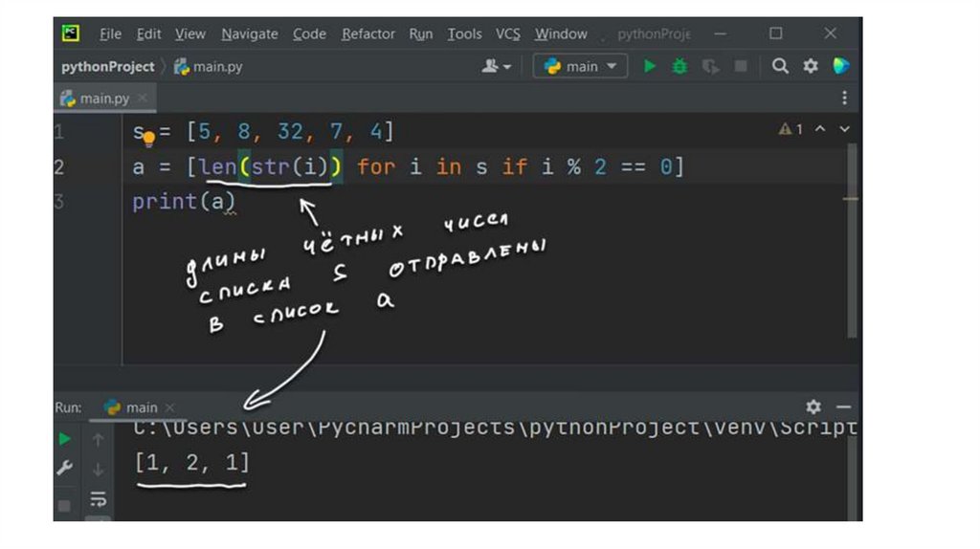Screen dimensions: 980x549
Task: Click the PyCharm logo icon
Action: pos(71,33)
